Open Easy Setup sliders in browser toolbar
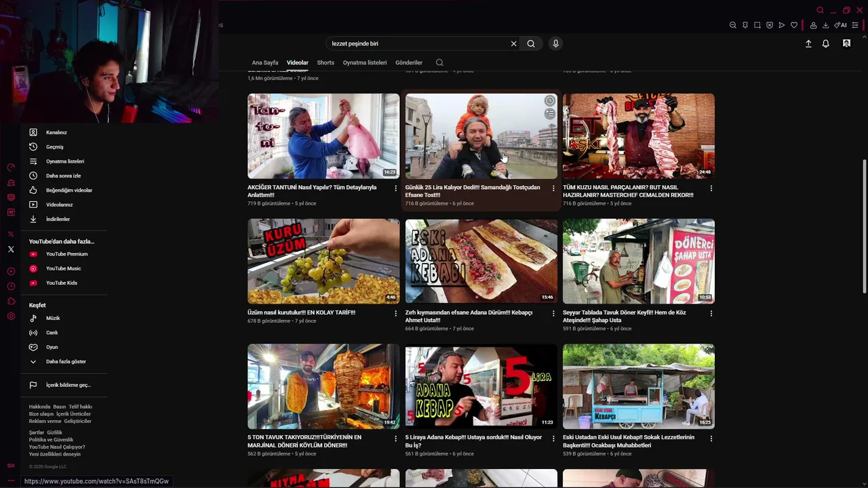Viewport: 868px width, 488px height. (x=855, y=25)
